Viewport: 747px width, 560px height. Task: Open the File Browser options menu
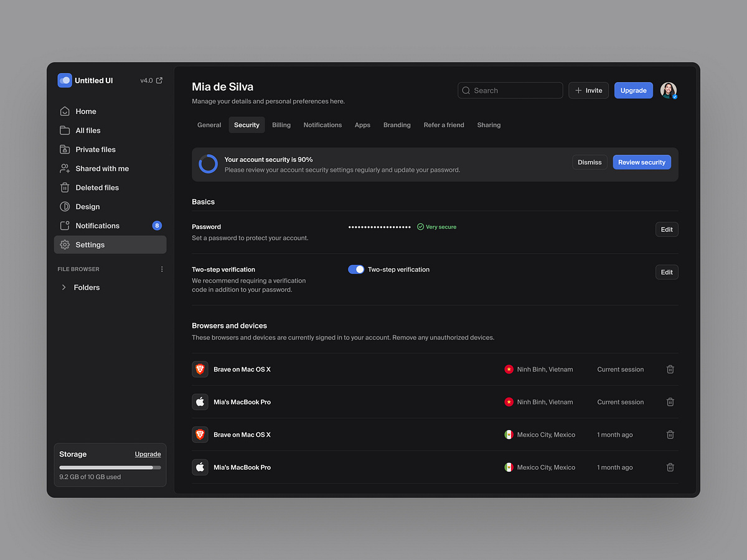[x=162, y=269]
